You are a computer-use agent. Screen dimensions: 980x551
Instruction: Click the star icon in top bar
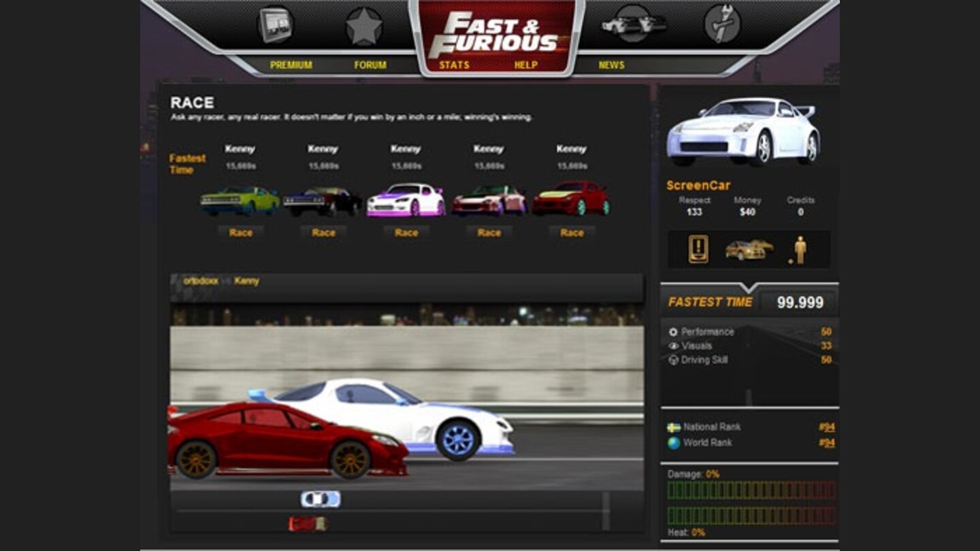click(363, 26)
